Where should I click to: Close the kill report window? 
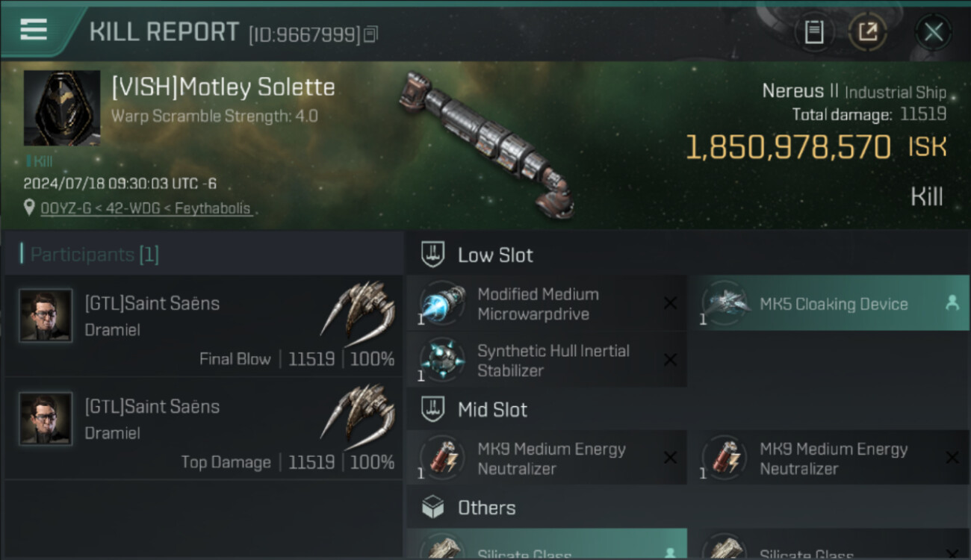[933, 32]
